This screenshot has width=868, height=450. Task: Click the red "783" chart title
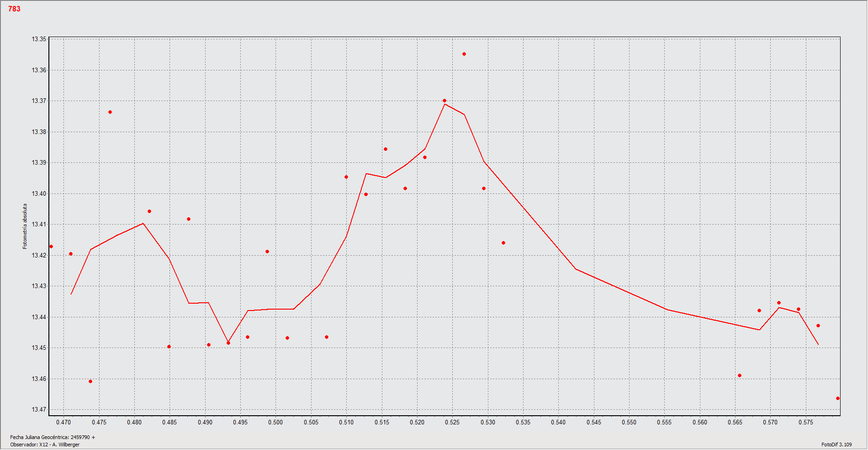pyautogui.click(x=14, y=9)
